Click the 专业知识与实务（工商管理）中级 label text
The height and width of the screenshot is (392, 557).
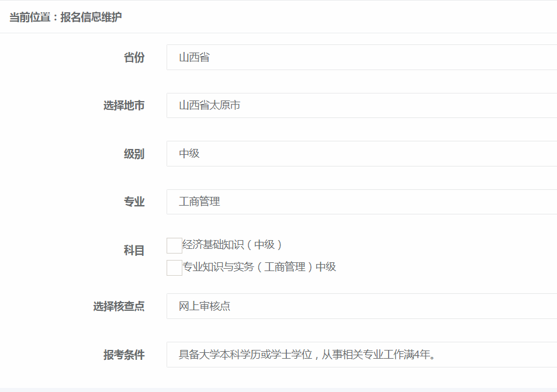[260, 267]
